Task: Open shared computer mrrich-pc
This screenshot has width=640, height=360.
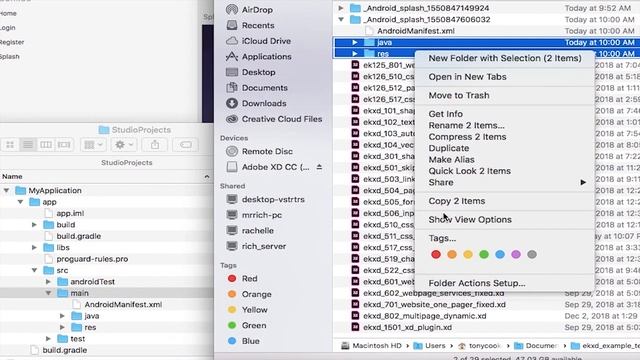Action: click(254, 215)
